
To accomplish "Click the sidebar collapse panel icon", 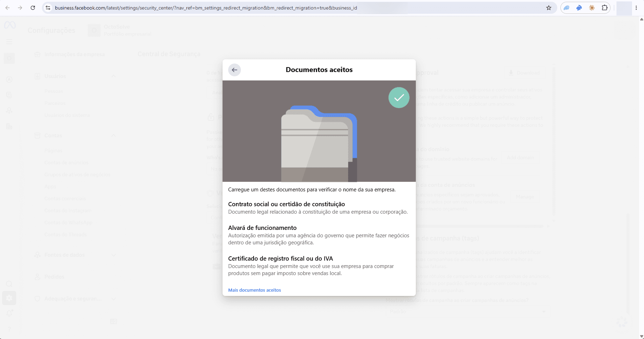I will (114, 321).
